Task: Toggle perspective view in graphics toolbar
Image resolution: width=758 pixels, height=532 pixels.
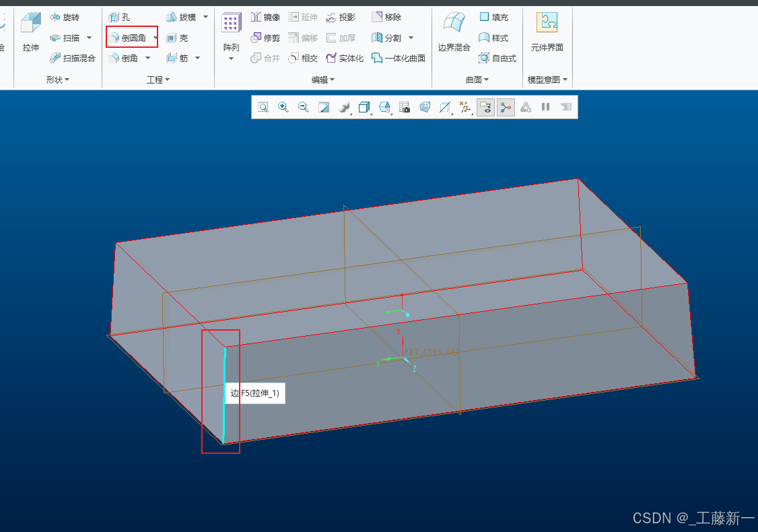Action: click(x=425, y=107)
